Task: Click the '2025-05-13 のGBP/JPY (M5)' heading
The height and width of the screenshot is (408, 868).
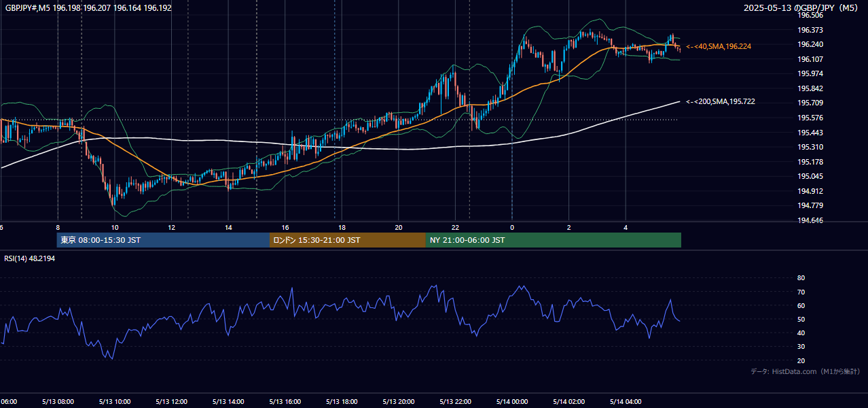Action: tap(802, 8)
